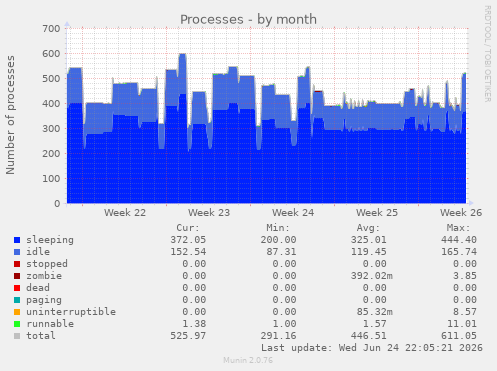The width and height of the screenshot is (497, 371).
Task: Click runnable current value 1.38
Action: pyautogui.click(x=194, y=324)
